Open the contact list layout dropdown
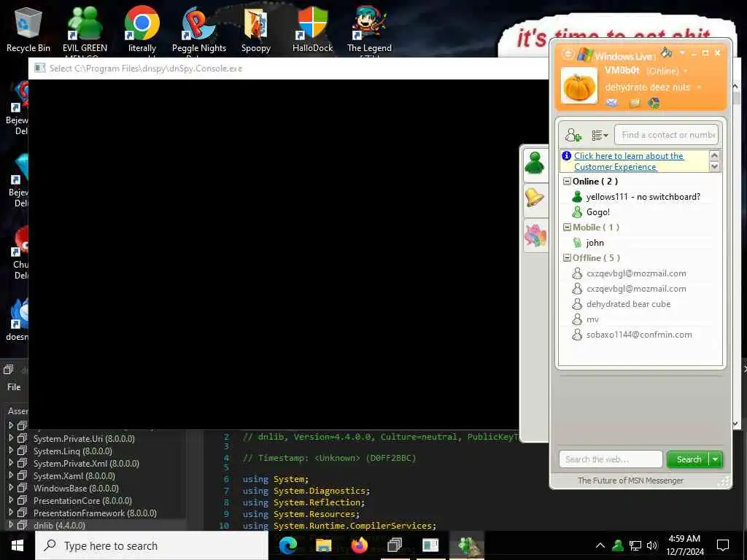Image resolution: width=747 pixels, height=560 pixels. pos(600,135)
